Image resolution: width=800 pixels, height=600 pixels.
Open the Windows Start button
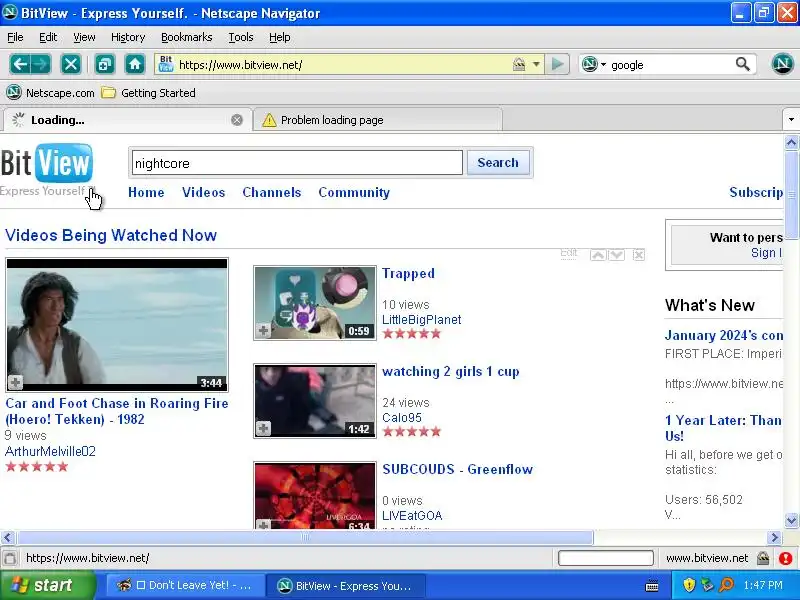(47, 585)
